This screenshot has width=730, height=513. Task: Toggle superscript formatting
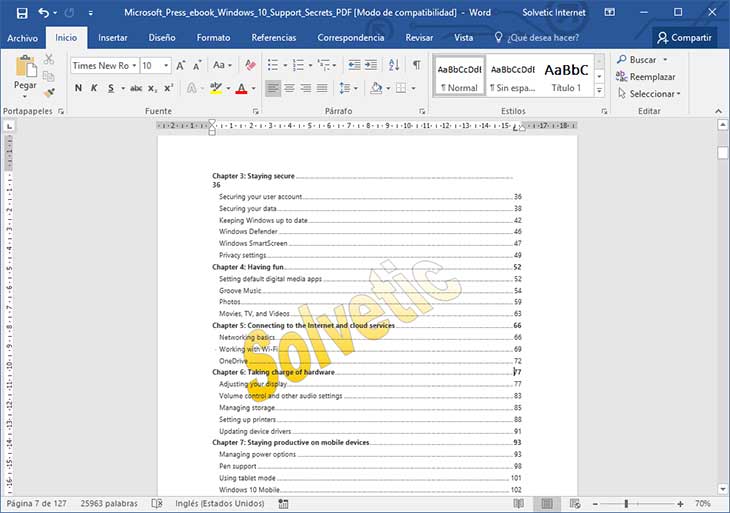[169, 88]
